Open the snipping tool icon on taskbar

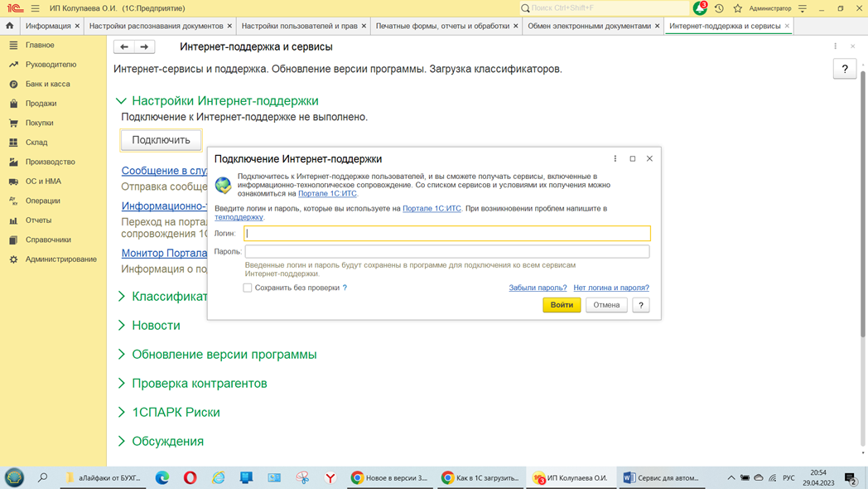pyautogui.click(x=302, y=477)
